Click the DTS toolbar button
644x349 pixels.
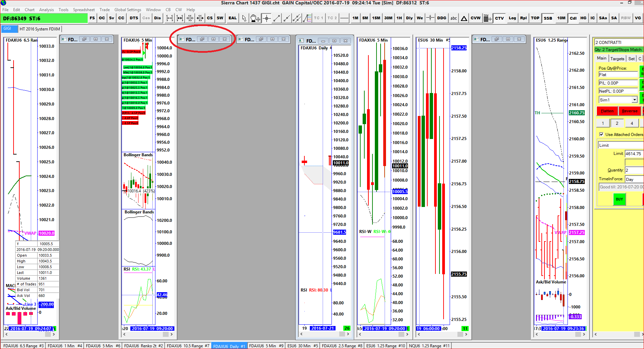pos(134,18)
